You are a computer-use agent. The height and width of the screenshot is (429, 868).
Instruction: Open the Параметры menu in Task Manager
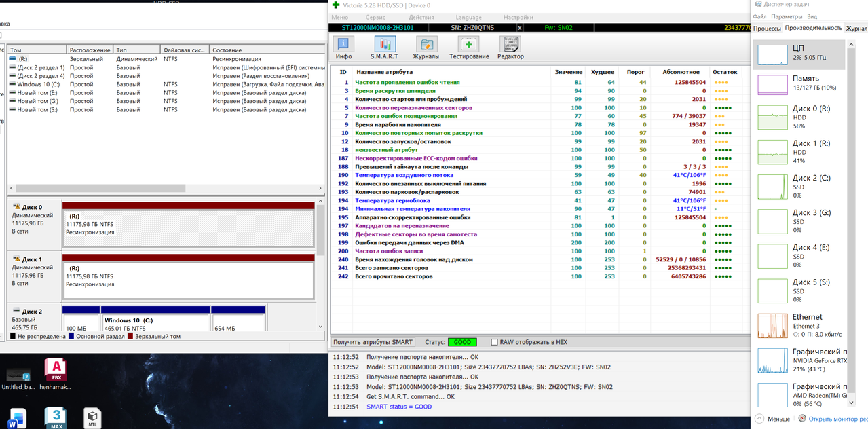coord(787,16)
